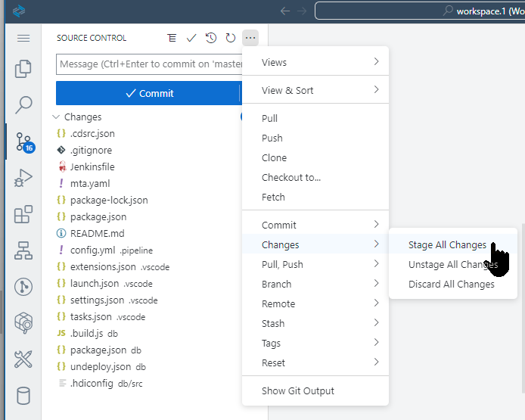525x420 pixels.
Task: Open the diagram hierarchy view icon
Action: click(x=23, y=250)
